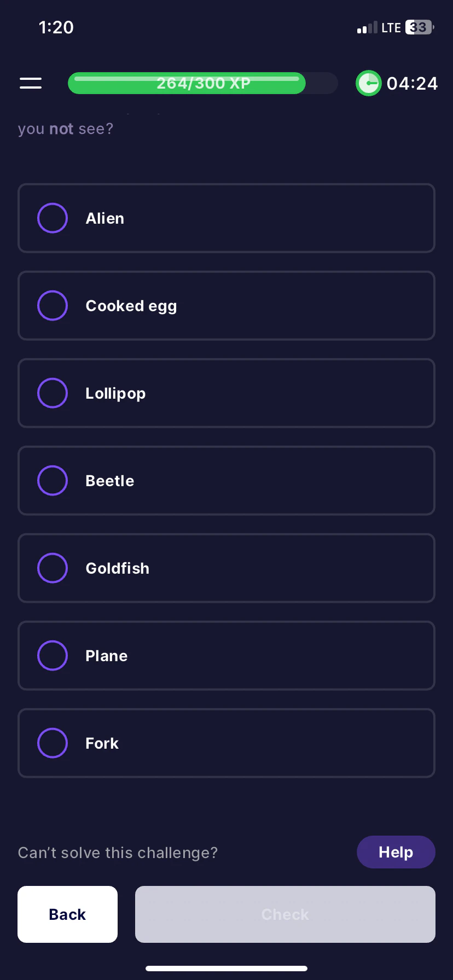Choose the Lollipop radio option

pyautogui.click(x=53, y=393)
